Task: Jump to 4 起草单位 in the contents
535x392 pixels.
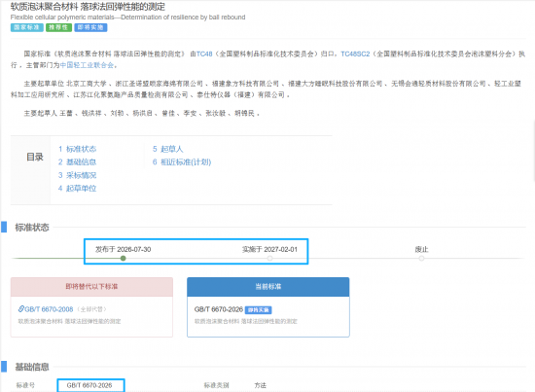Action: click(77, 189)
